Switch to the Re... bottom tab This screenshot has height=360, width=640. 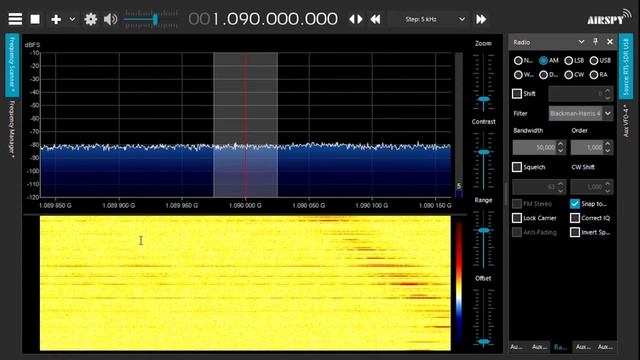(560, 347)
